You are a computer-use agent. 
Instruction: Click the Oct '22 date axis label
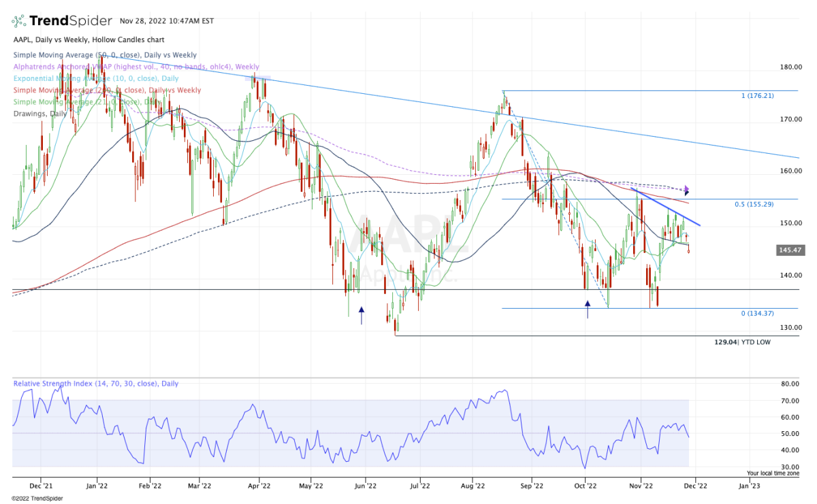pos(585,486)
